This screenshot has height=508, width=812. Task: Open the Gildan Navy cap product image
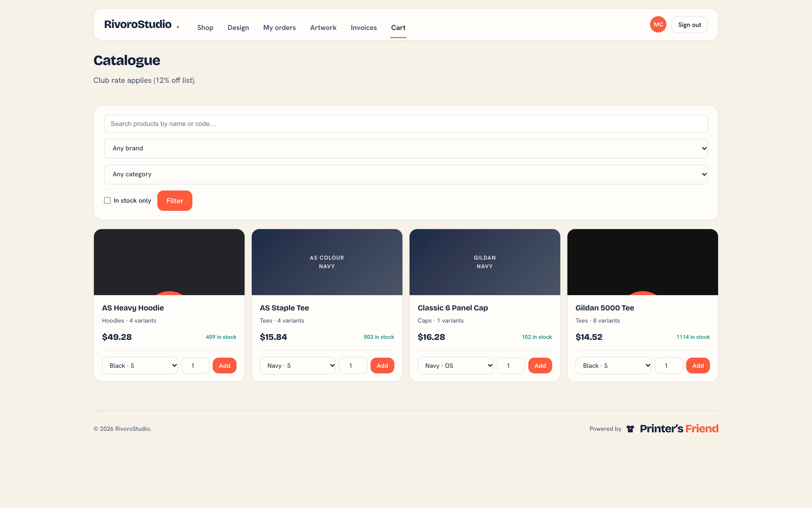tap(485, 262)
